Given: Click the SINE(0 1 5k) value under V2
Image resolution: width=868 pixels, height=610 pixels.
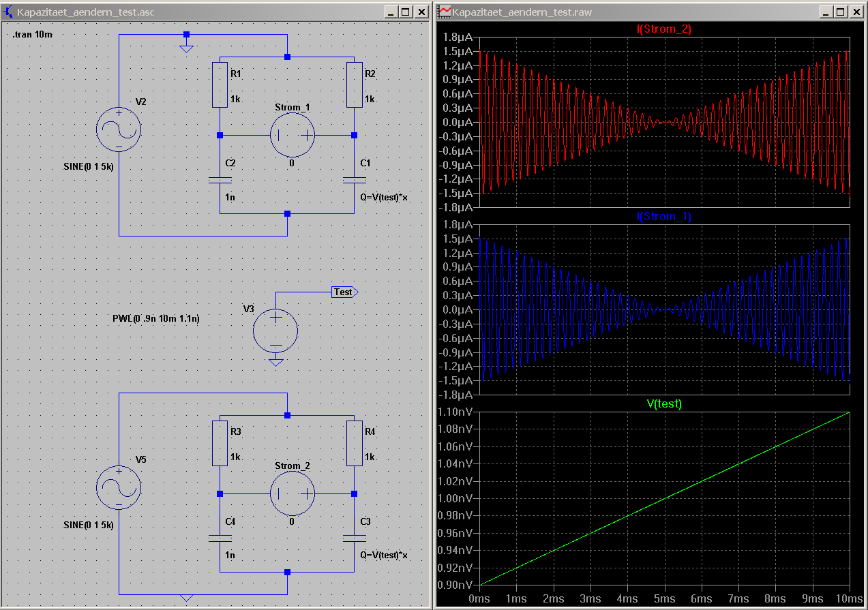Looking at the screenshot, I should pos(89,166).
